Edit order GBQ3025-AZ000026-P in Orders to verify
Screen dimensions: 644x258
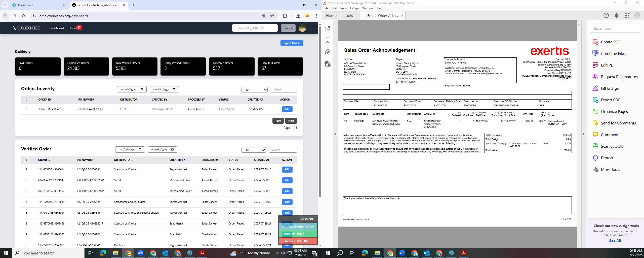click(287, 109)
